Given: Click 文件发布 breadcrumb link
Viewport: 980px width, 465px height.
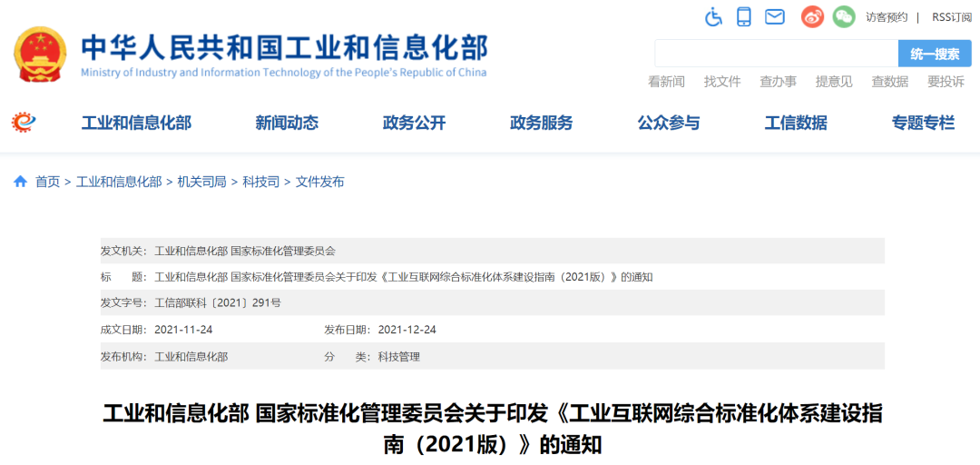Looking at the screenshot, I should [x=319, y=183].
